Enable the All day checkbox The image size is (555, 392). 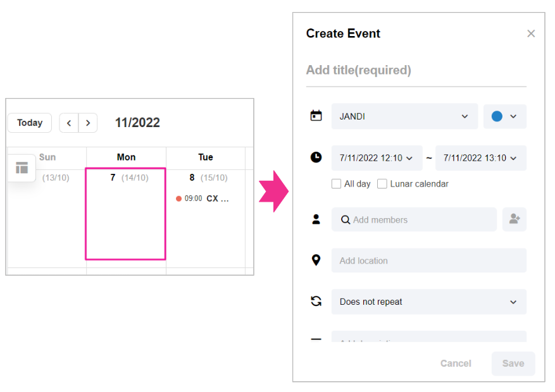[337, 184]
